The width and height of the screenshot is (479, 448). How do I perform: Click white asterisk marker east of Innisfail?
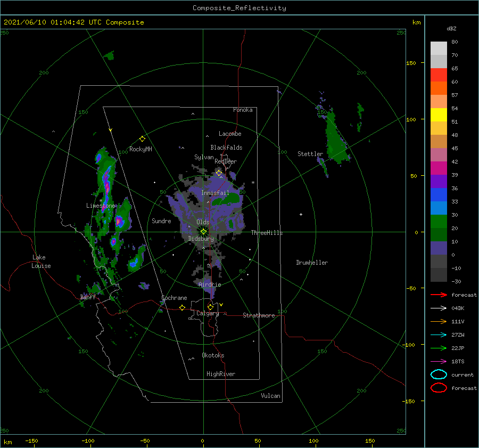(253, 183)
